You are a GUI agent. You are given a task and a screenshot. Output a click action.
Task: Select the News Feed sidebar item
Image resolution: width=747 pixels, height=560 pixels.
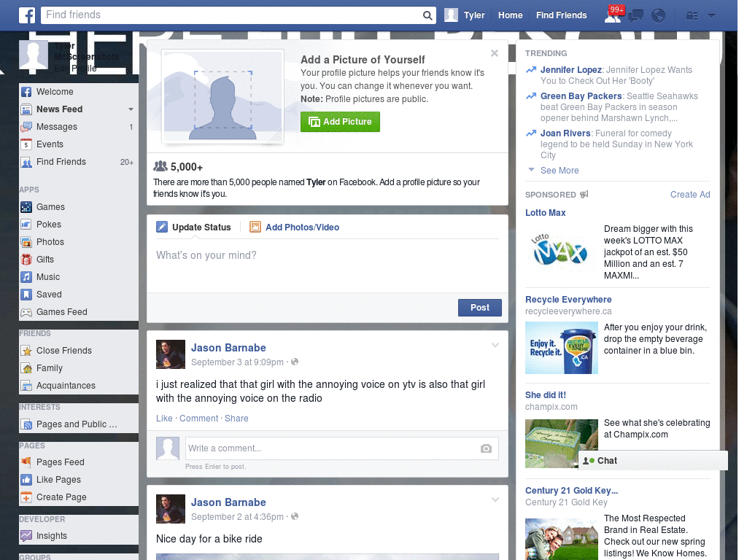point(79,109)
